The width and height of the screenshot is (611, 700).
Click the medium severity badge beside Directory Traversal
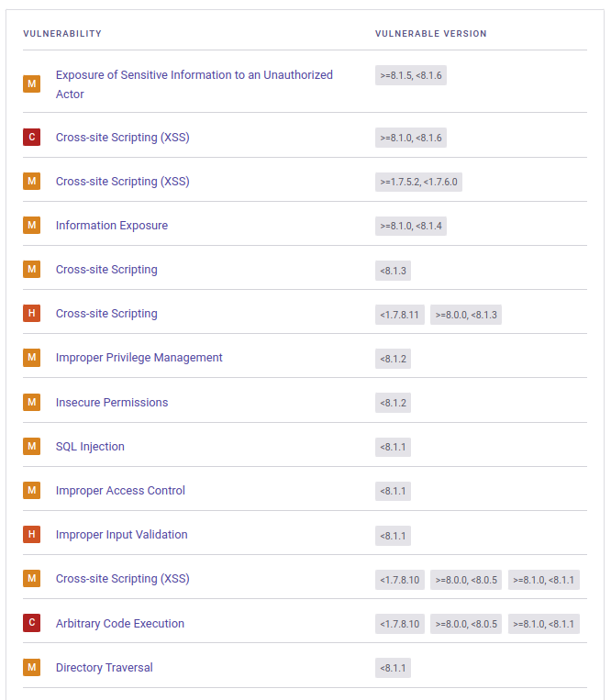(32, 667)
